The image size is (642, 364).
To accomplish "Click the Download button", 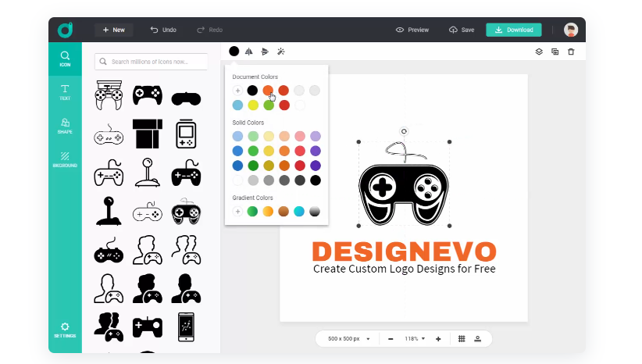I will (x=514, y=30).
